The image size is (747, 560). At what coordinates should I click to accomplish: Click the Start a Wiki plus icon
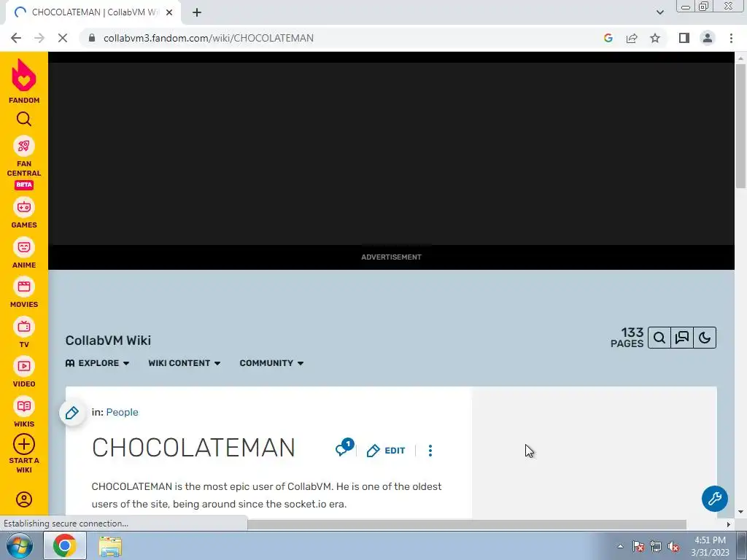(24, 444)
